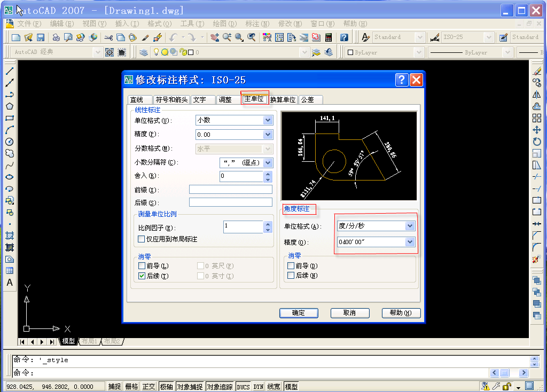Click the Save floppy disk icon
547x392 pixels.
click(41, 37)
